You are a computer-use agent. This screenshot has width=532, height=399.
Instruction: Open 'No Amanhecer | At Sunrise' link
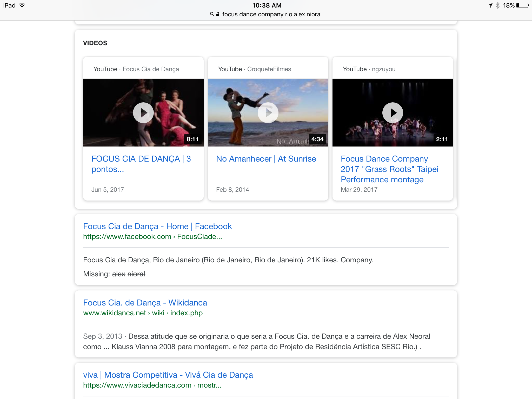[266, 159]
